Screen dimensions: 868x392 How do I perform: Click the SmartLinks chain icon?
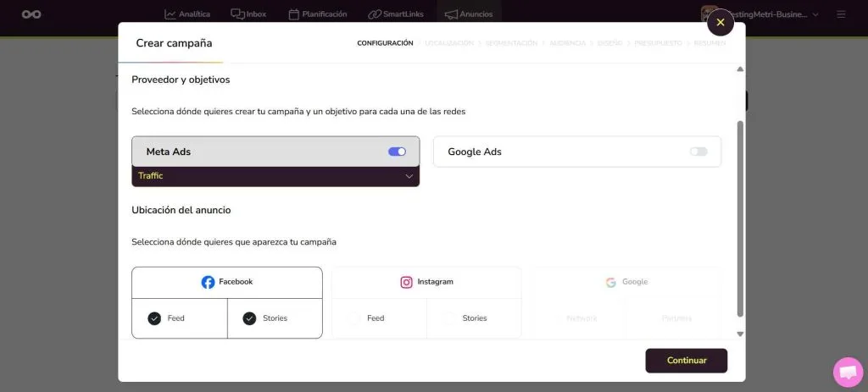click(375, 14)
